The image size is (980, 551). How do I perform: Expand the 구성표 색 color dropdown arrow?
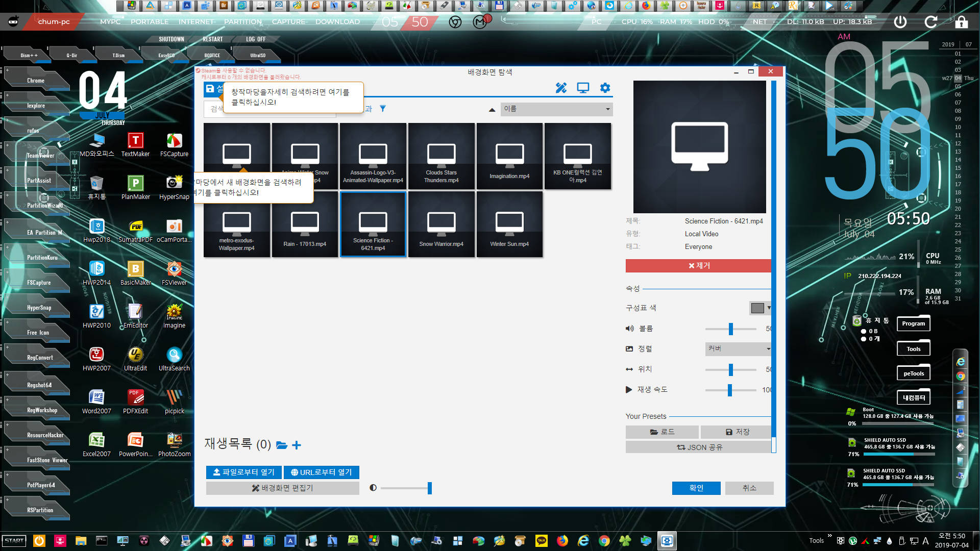769,308
